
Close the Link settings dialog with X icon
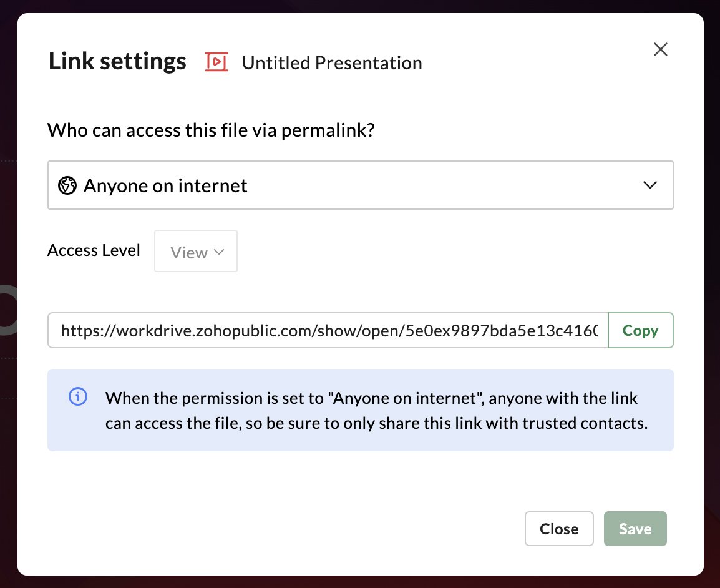[660, 49]
